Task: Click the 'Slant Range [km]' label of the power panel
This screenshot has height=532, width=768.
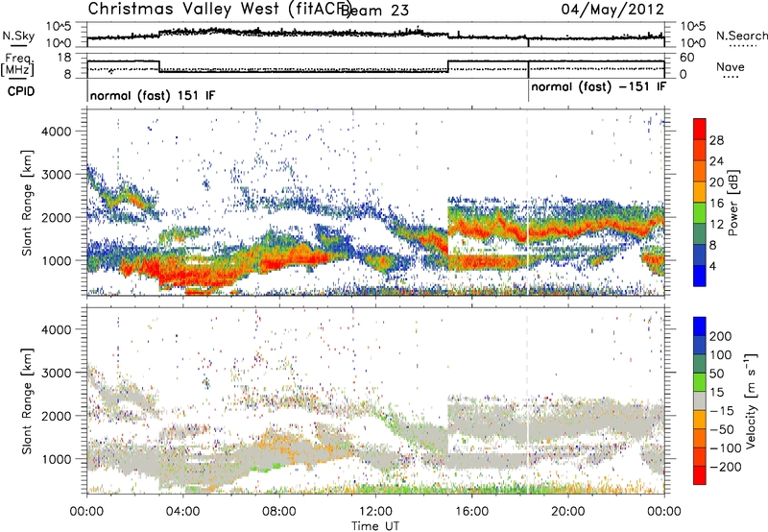Action: coord(27,203)
